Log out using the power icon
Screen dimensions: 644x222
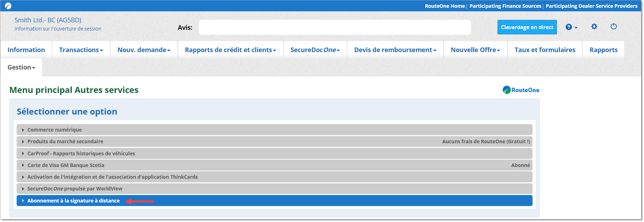click(x=614, y=27)
